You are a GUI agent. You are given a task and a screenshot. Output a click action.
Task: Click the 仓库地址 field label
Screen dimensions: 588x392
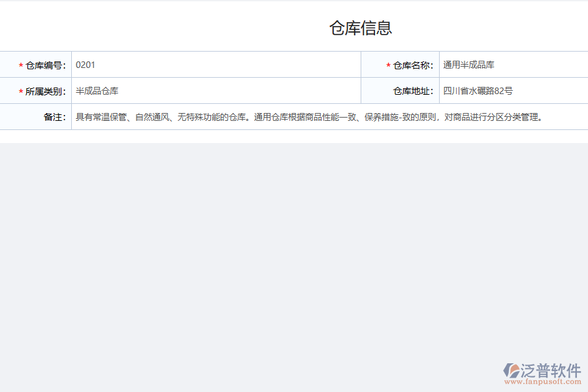pos(414,91)
